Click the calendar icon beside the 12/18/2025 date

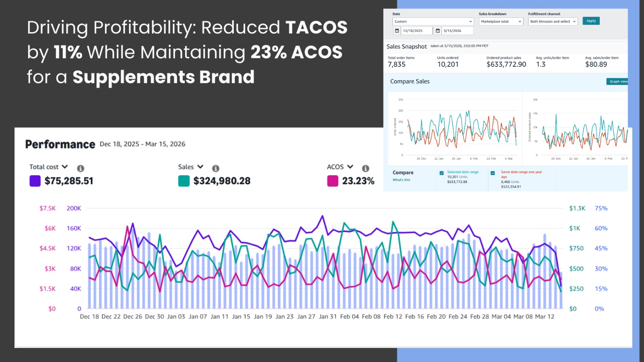pyautogui.click(x=397, y=31)
